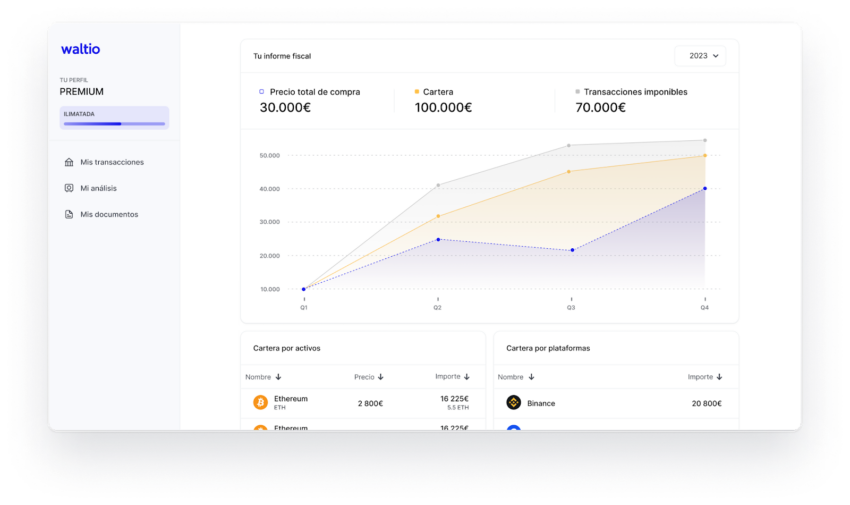
Task: Sort assets table by Importe arrow
Action: [467, 377]
